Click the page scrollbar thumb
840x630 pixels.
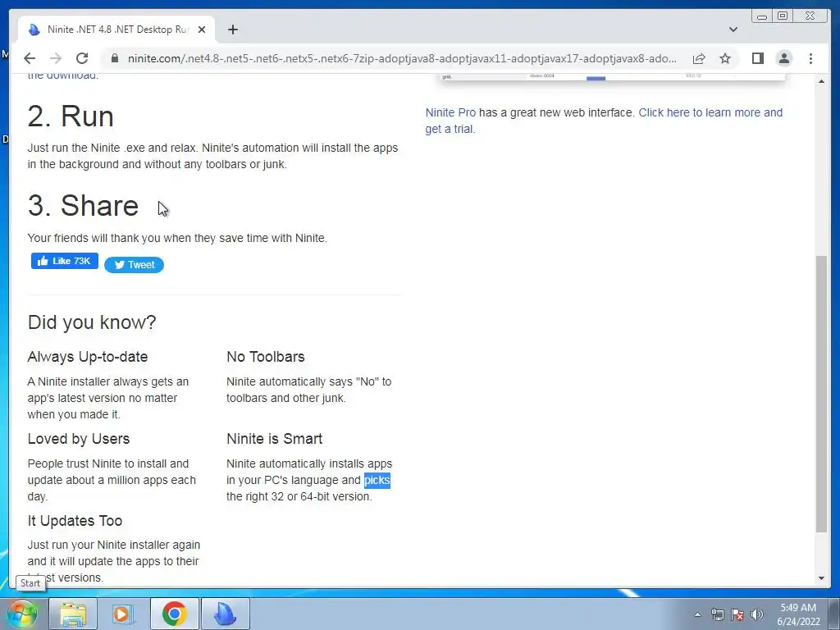(821, 394)
